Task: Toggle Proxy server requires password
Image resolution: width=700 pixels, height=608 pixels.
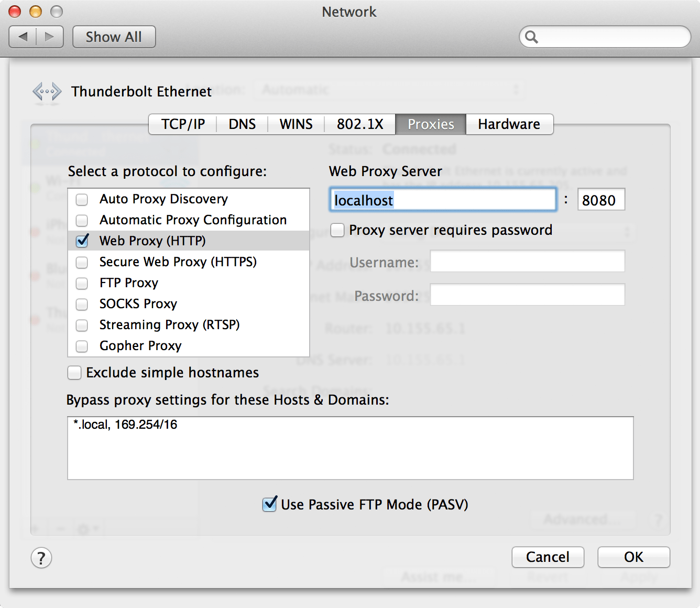Action: 338,230
